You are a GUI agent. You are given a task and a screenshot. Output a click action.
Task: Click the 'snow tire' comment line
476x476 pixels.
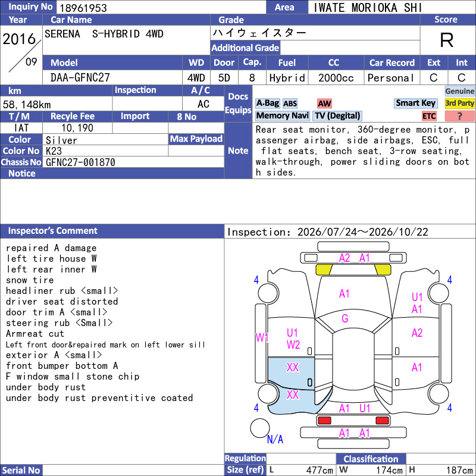(x=30, y=280)
